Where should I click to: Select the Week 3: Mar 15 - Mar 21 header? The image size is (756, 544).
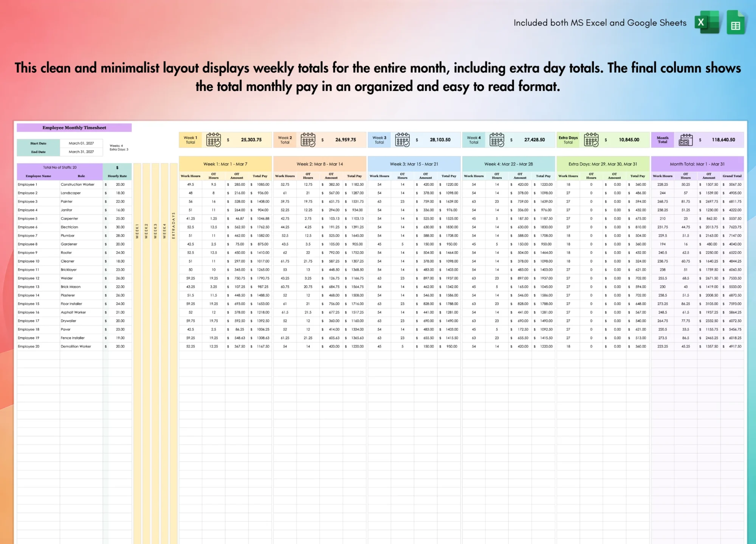click(x=414, y=164)
